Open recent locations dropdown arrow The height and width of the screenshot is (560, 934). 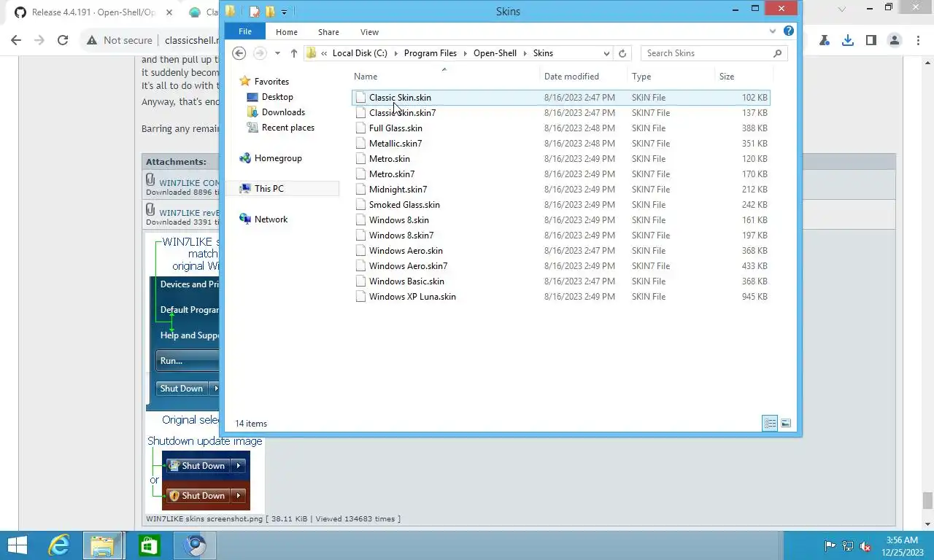point(277,53)
